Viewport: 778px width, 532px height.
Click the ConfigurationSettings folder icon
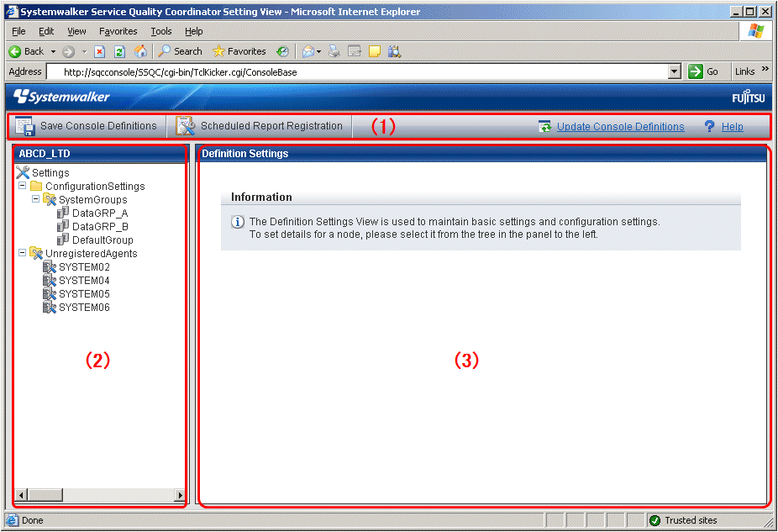click(36, 186)
